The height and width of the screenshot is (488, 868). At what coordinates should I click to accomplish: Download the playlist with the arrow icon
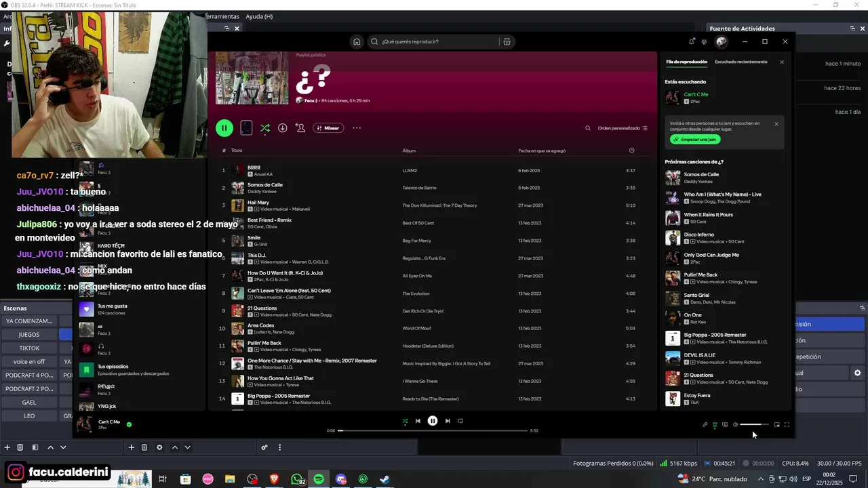point(283,128)
